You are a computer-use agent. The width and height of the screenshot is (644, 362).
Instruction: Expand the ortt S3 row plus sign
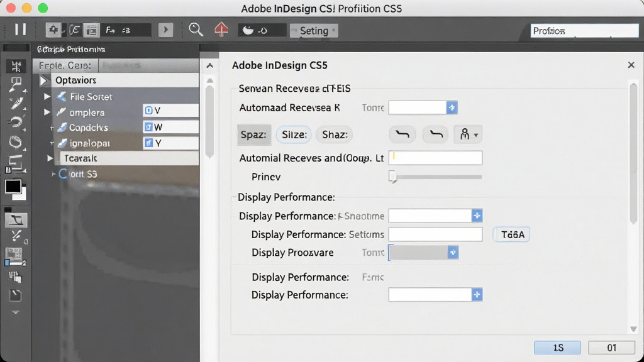click(53, 174)
